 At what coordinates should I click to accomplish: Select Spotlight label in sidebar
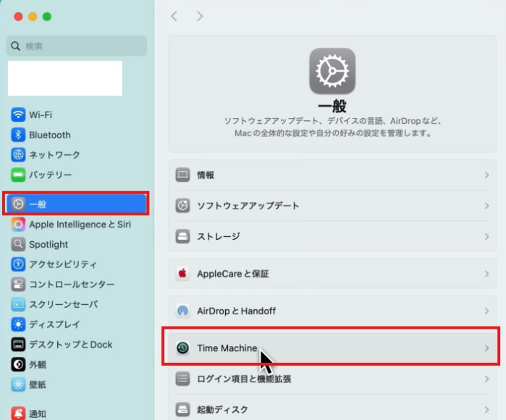(49, 244)
